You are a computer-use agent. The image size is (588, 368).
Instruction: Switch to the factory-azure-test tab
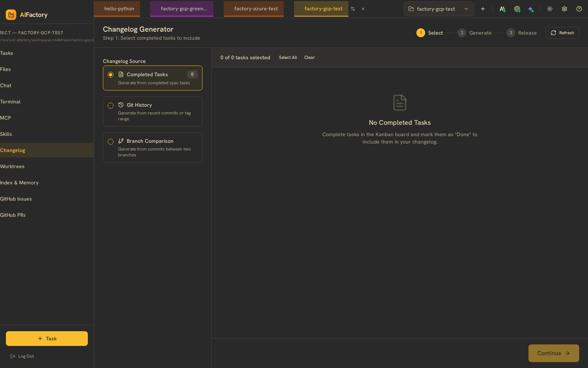(x=254, y=9)
